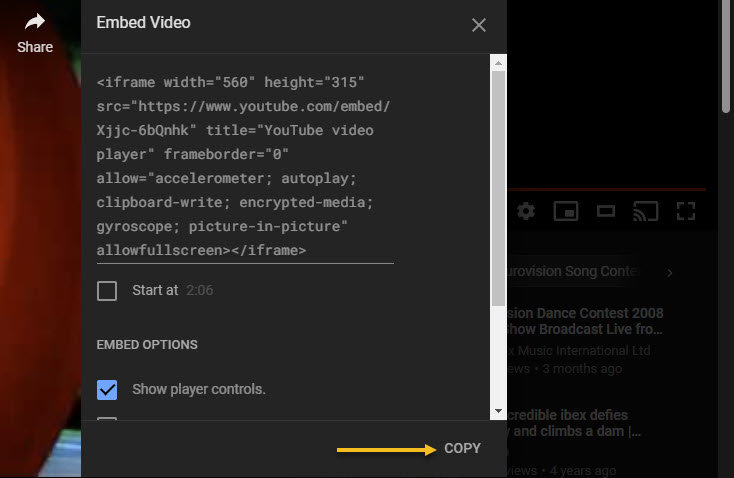Click the embed dialog scrollbar thumb
This screenshot has height=478, width=734.
point(498,187)
